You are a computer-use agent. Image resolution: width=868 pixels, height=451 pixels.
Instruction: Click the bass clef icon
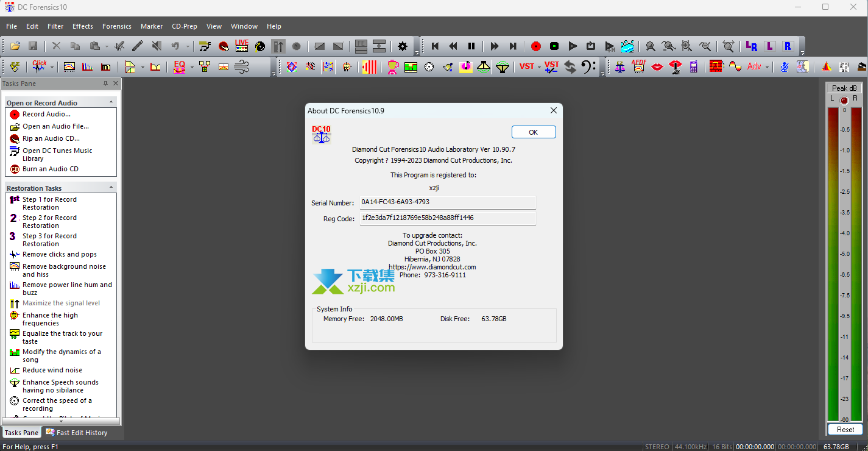pyautogui.click(x=588, y=67)
